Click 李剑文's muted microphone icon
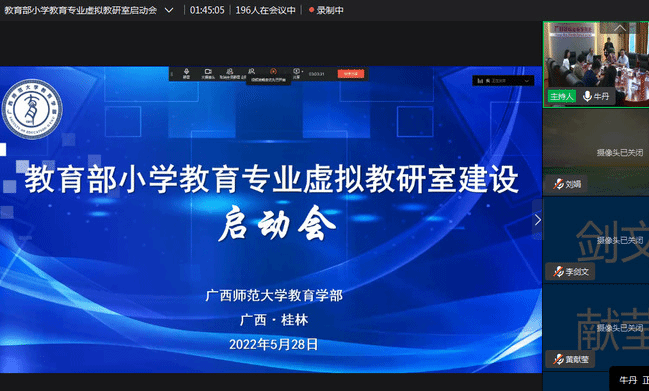The image size is (649, 391). point(558,271)
